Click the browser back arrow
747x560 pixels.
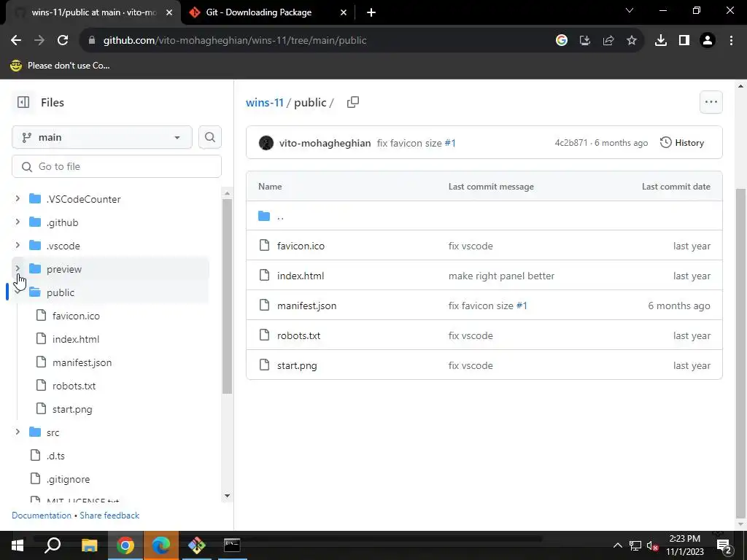[16, 41]
